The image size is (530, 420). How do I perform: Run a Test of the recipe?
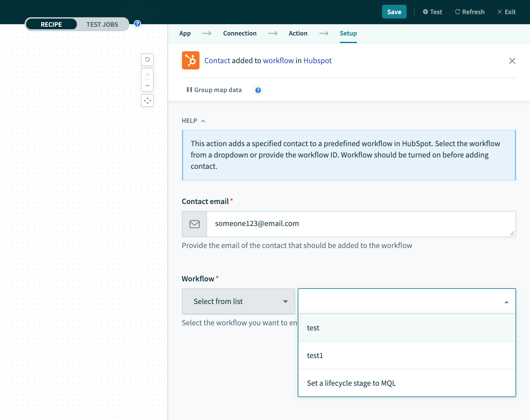point(432,12)
